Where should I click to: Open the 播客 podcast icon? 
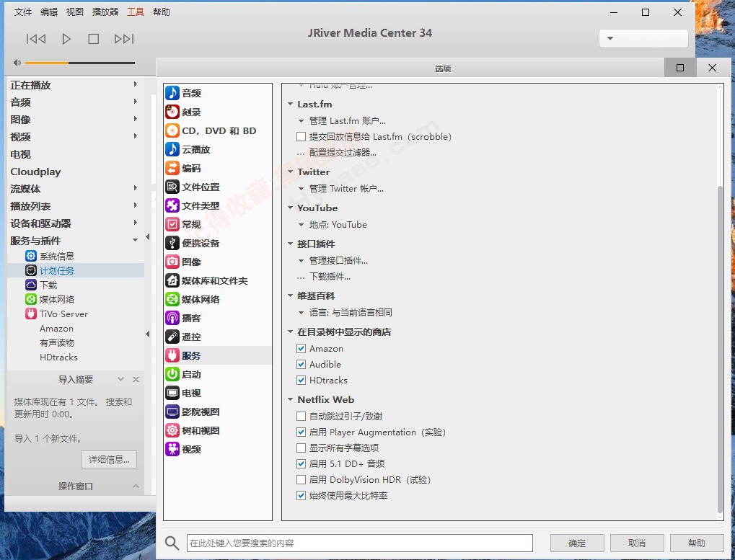[x=172, y=318]
